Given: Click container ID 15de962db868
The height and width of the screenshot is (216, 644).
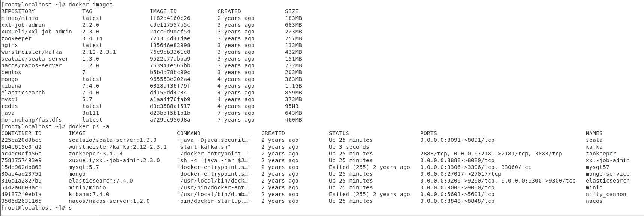Looking at the screenshot, I should point(21,167).
